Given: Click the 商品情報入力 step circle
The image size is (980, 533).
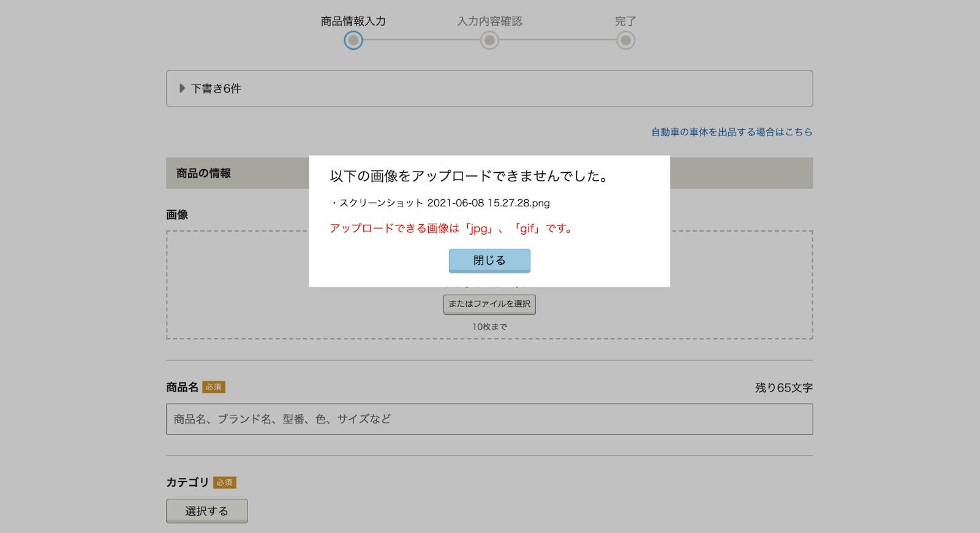Looking at the screenshot, I should click(353, 40).
